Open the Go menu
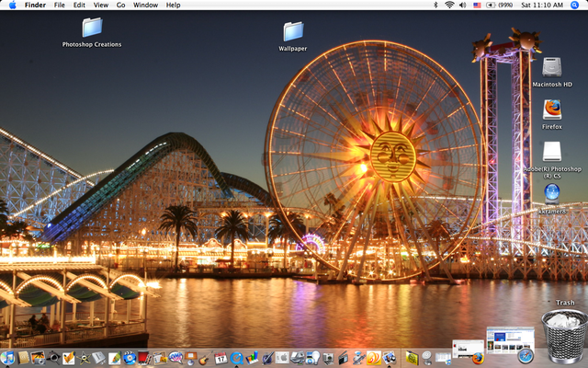This screenshot has height=368, width=588. 120,5
